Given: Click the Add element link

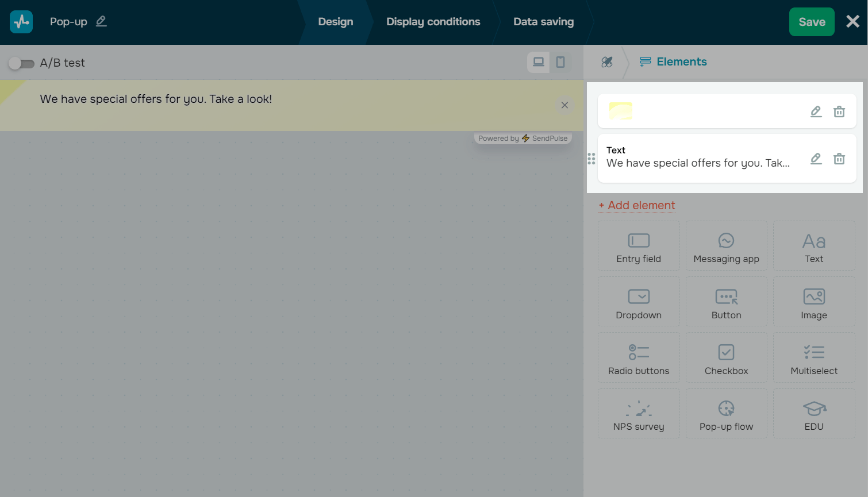Looking at the screenshot, I should (637, 206).
